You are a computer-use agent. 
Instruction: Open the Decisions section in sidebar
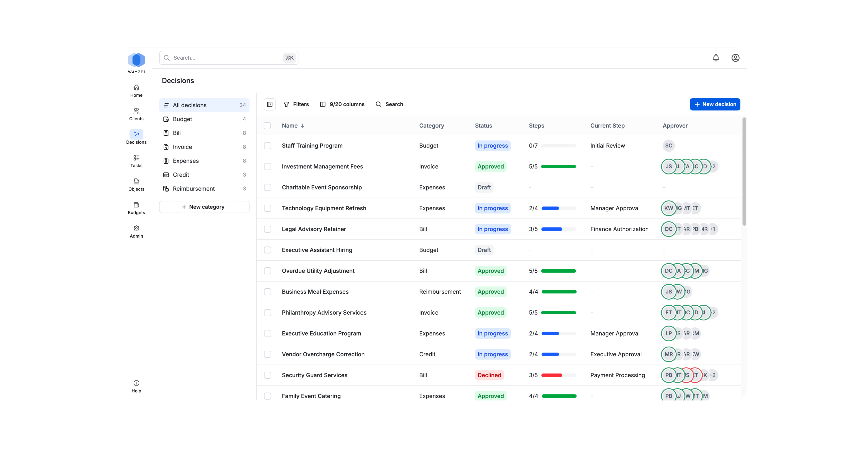[136, 137]
